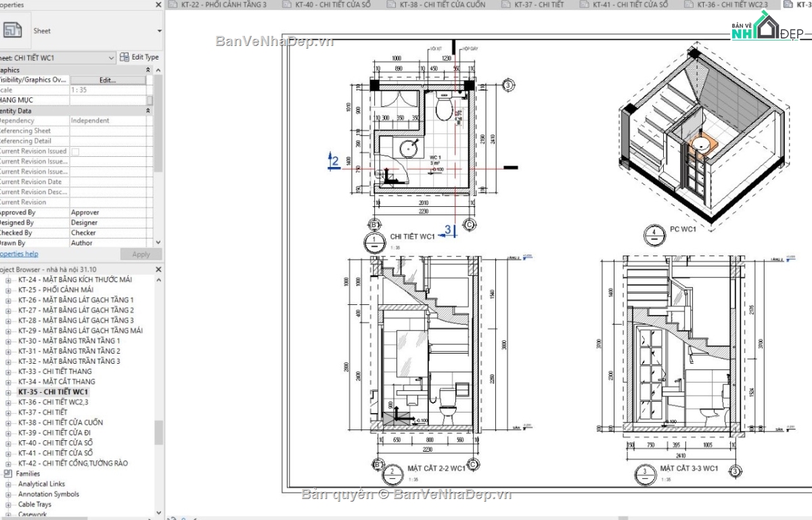Close the Properties panel
This screenshot has height=520, width=812.
click(x=158, y=4)
